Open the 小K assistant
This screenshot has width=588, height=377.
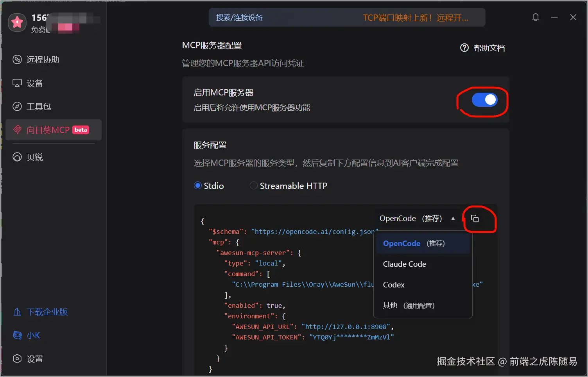tap(33, 335)
